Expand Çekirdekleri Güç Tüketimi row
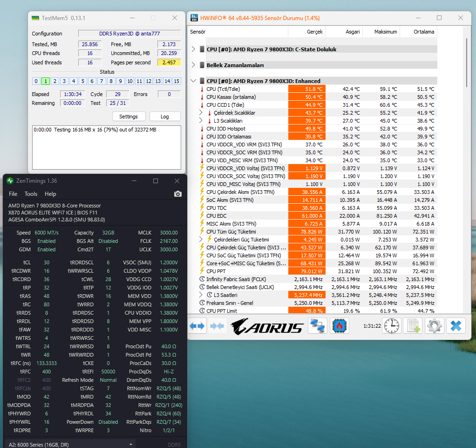Image resolution: width=476 pixels, height=448 pixels. pyautogui.click(x=201, y=239)
